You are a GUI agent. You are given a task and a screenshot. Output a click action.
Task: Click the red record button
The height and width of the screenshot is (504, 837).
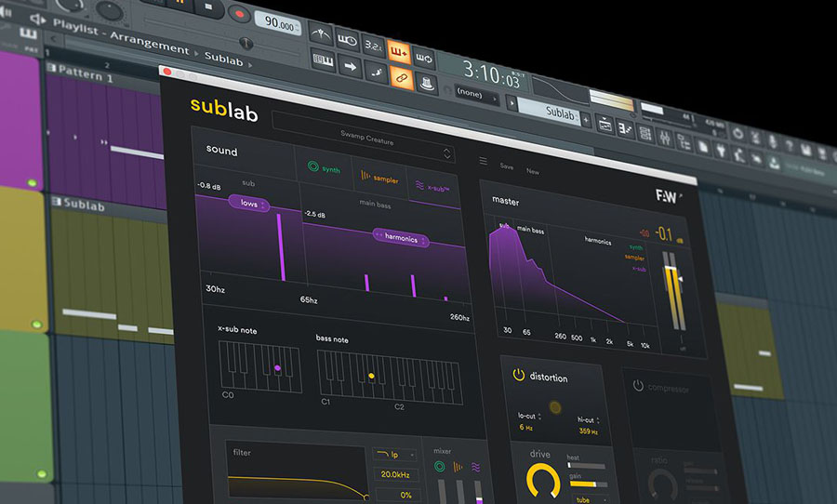239,15
